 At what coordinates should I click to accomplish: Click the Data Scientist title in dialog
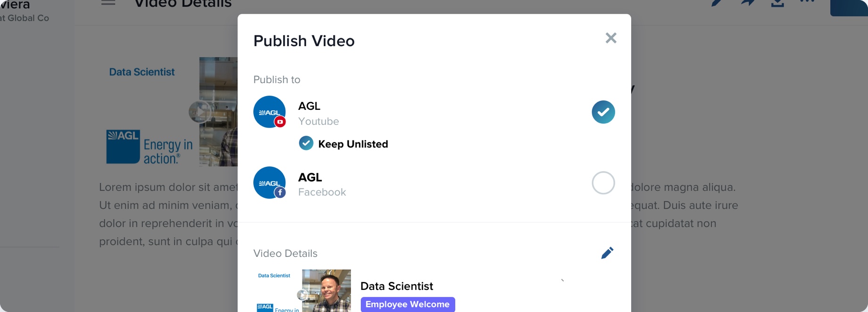397,286
